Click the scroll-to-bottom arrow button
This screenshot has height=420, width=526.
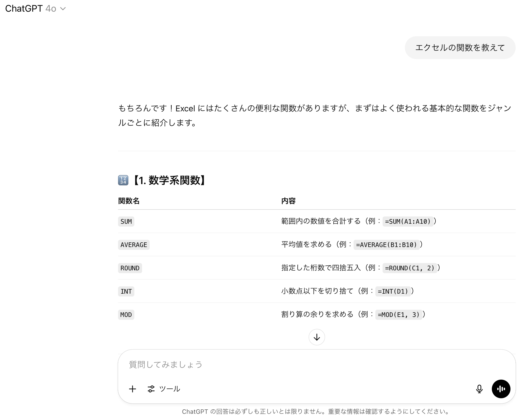pos(317,337)
